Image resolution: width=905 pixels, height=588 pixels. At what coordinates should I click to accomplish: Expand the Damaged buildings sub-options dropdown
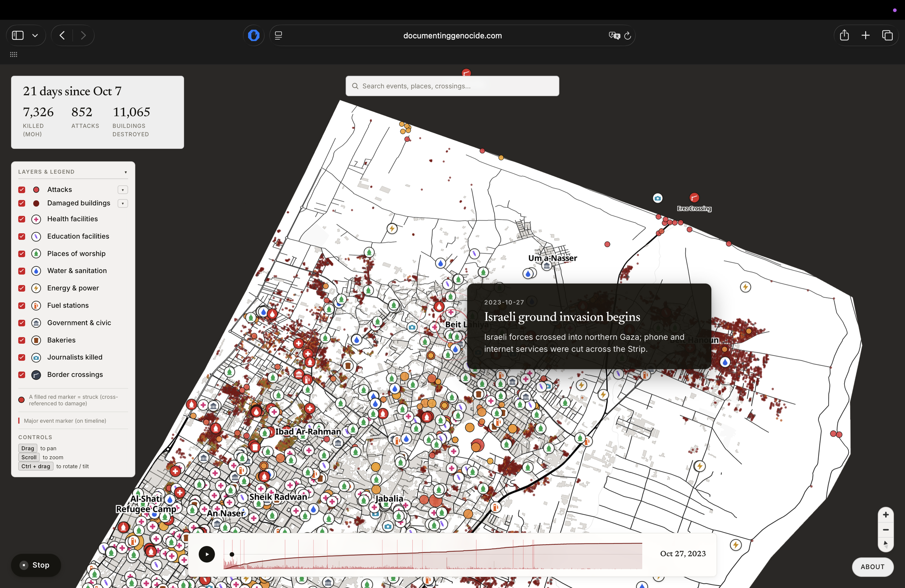pyautogui.click(x=122, y=203)
